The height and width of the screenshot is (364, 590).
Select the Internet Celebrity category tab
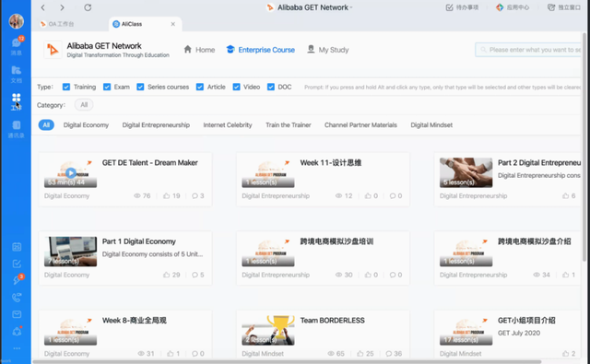(228, 124)
